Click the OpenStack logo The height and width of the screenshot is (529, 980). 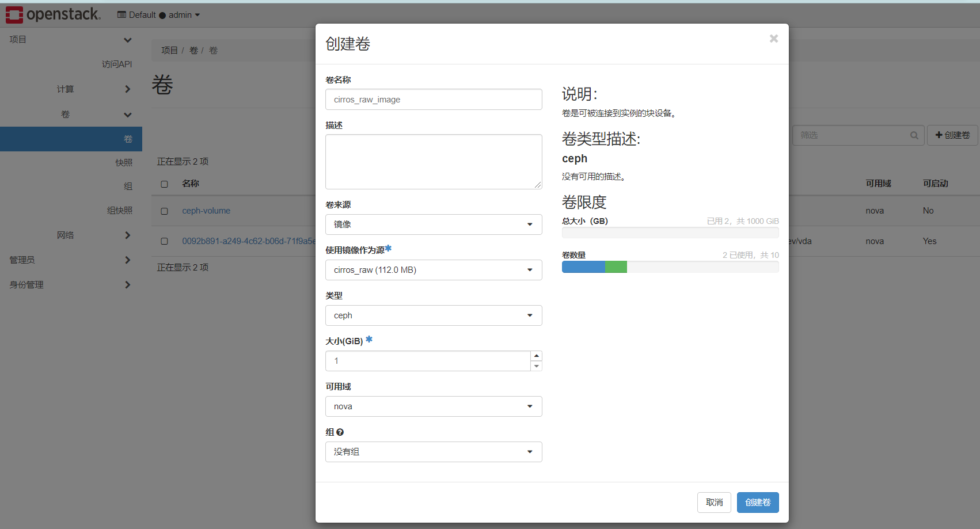(x=53, y=14)
